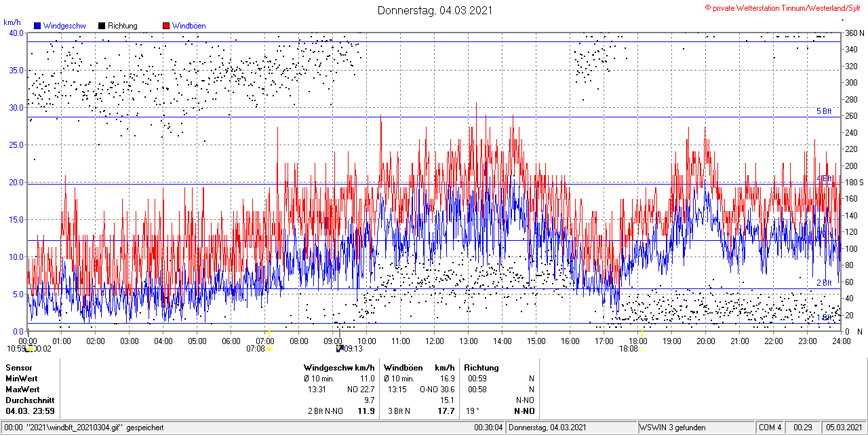The image size is (868, 435).
Task: Click the Windböen legend label
Action: pos(189,26)
